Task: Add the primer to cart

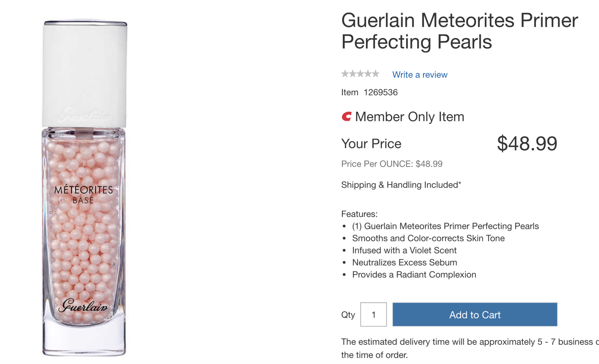Action: (x=475, y=315)
